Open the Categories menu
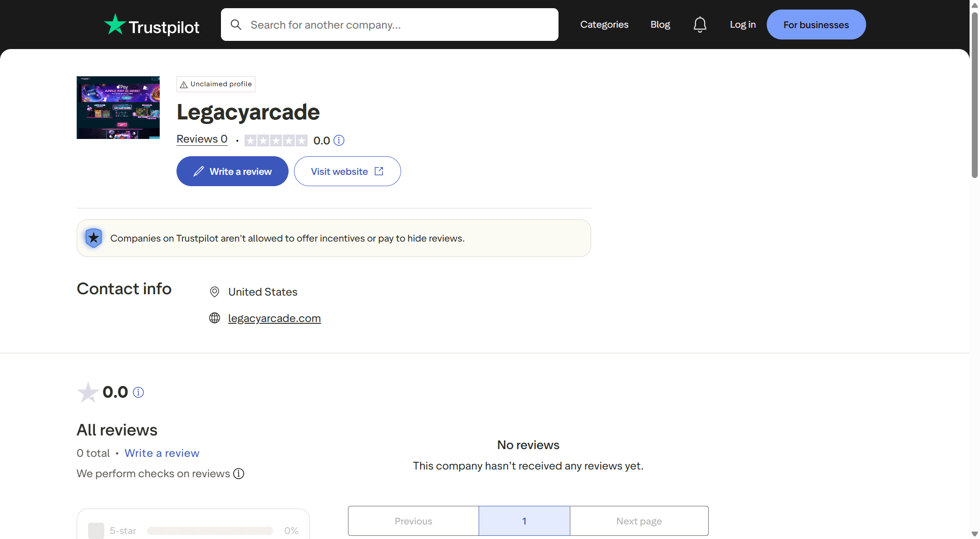Image resolution: width=980 pixels, height=539 pixels. (x=604, y=25)
